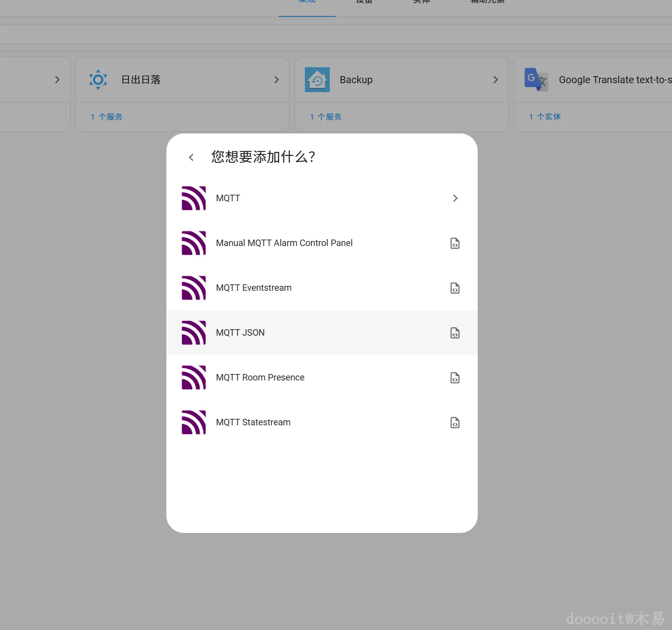Click the MQTT Room Presence icon
Viewport: 672px width, 630px height.
point(193,377)
